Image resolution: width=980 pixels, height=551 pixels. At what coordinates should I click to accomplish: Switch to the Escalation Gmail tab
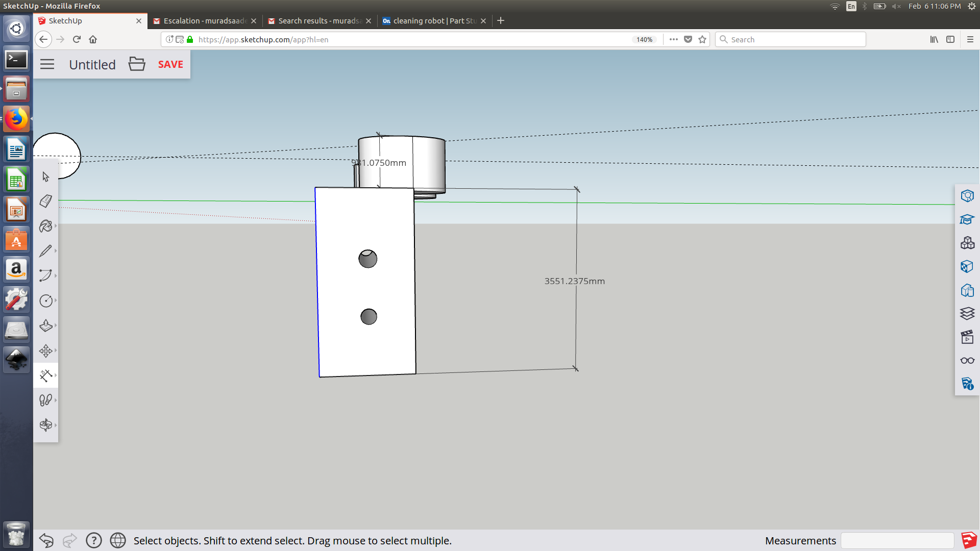coord(204,21)
